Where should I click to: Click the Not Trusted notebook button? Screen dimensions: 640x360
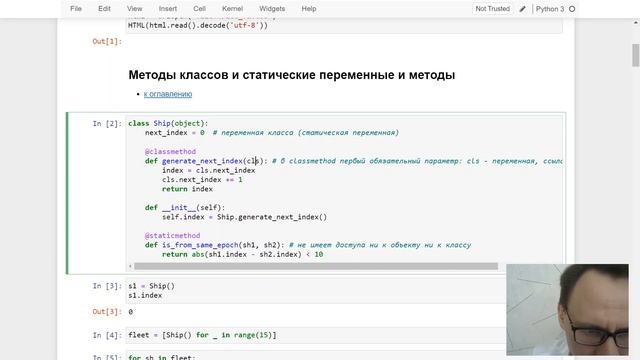pos(493,9)
